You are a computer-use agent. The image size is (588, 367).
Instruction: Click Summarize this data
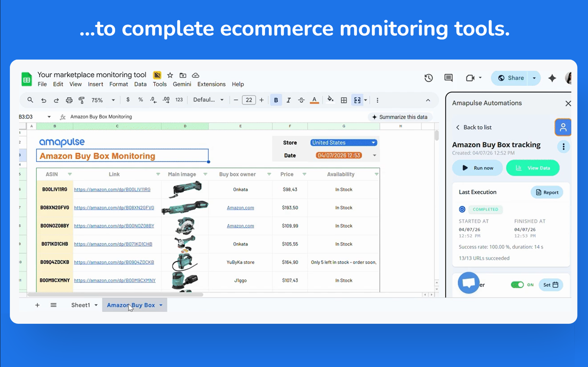[400, 117]
